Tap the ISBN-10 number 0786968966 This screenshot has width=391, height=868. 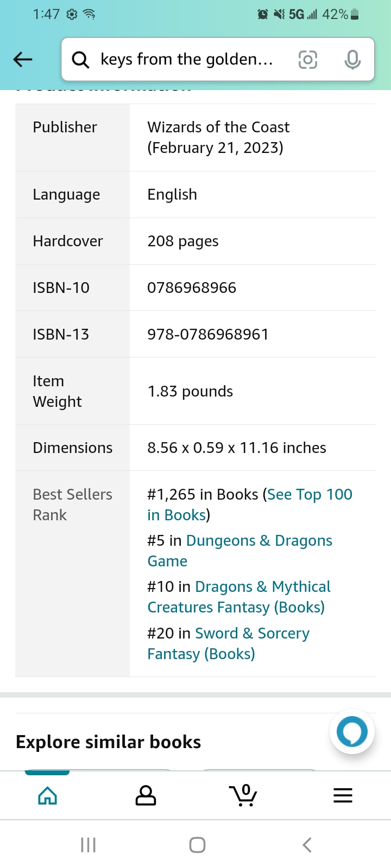point(192,288)
